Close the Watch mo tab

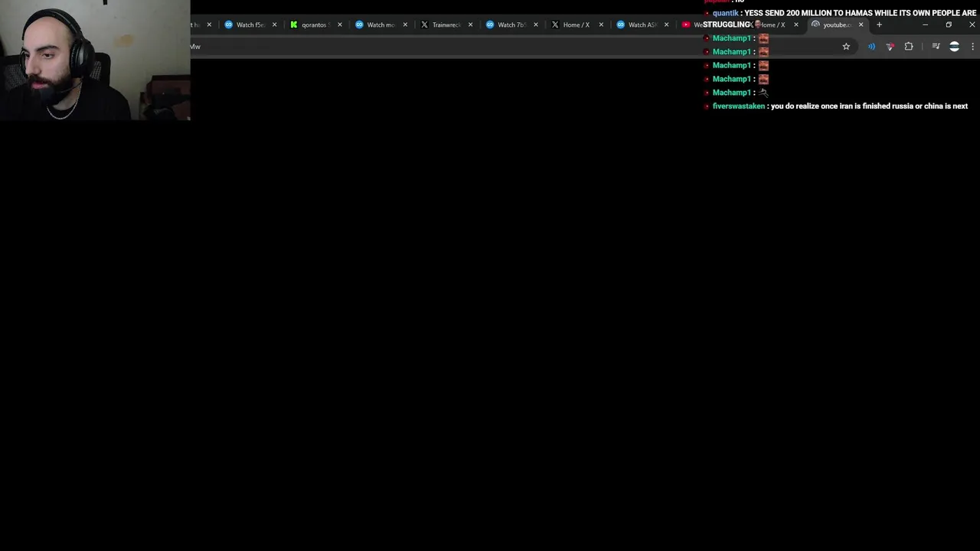(405, 24)
